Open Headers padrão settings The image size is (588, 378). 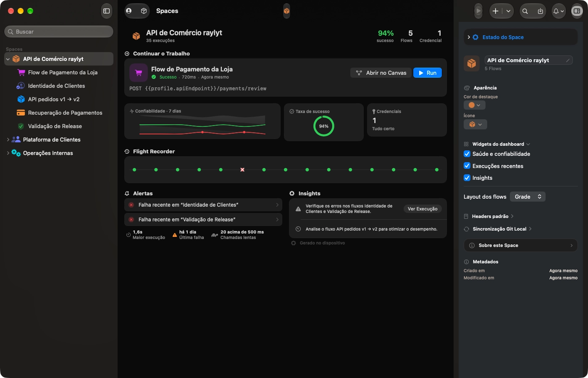(489, 216)
